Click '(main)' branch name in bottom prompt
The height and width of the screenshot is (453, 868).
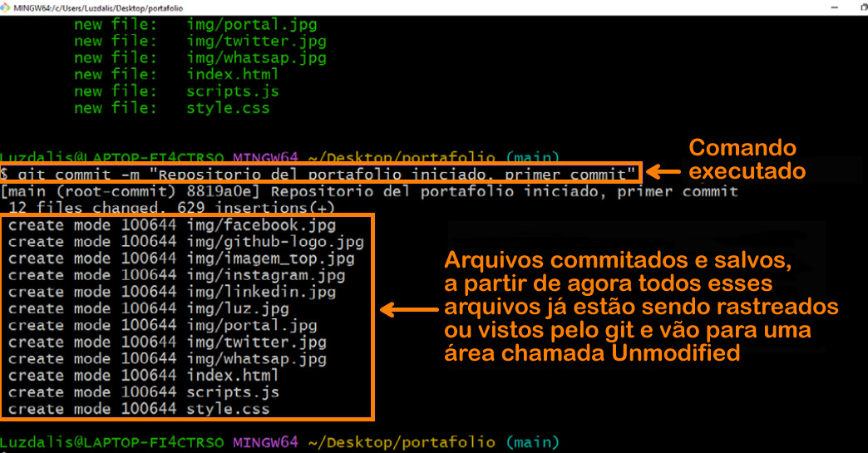coord(533,442)
